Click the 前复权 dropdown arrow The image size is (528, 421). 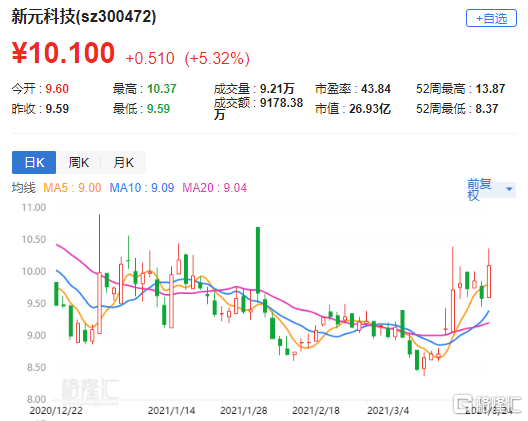tap(509, 189)
